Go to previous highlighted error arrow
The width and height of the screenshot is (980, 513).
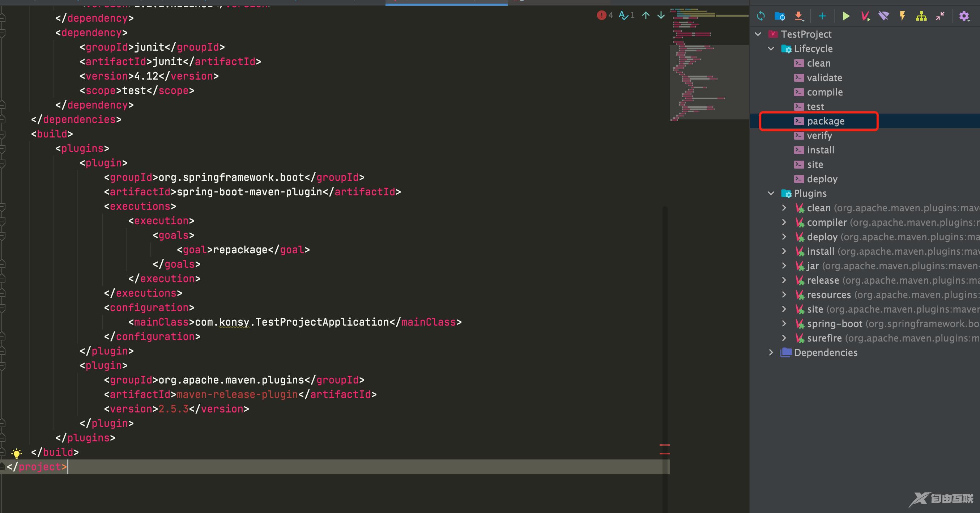click(x=645, y=15)
